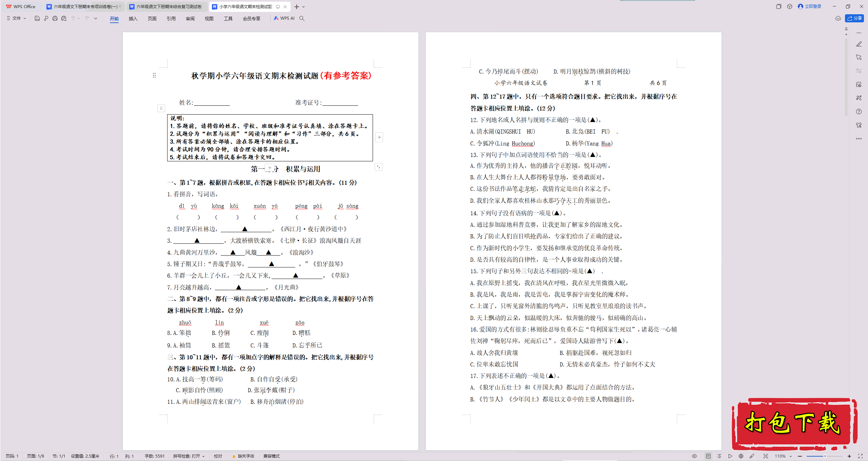Click the fit-page frame icon in status bar
Image resolution: width=868 pixels, height=461 pixels.
coord(766,456)
